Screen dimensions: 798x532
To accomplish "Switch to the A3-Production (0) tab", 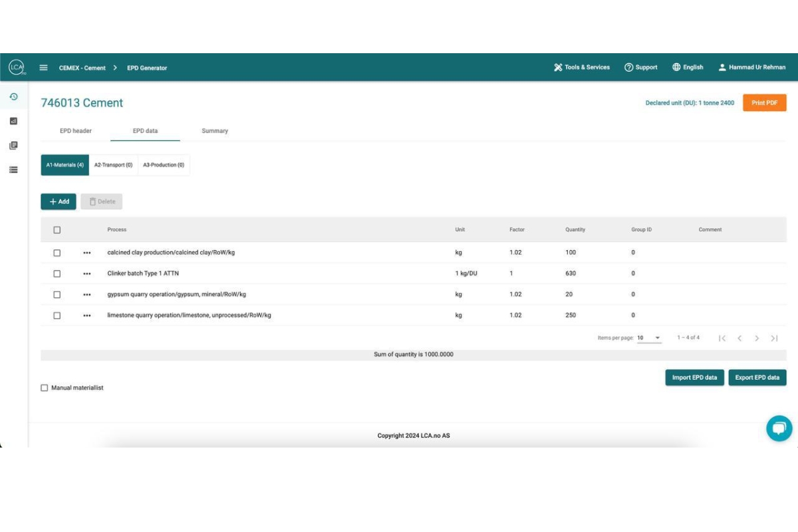I will [x=164, y=165].
